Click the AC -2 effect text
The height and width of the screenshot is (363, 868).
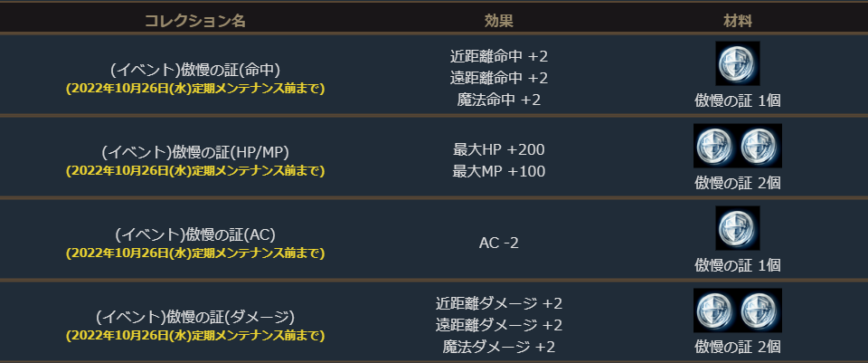click(x=498, y=243)
